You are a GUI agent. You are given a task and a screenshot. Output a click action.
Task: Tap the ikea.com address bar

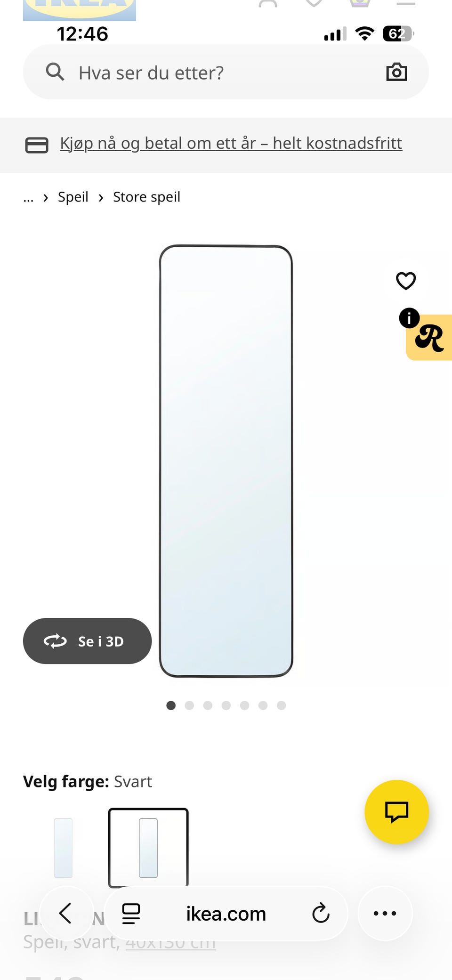[226, 914]
